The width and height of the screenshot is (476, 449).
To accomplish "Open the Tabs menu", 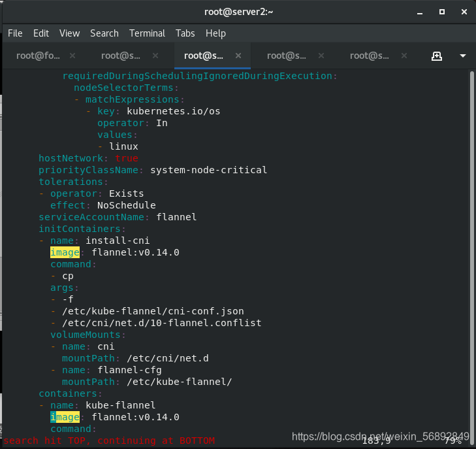I will (x=185, y=33).
